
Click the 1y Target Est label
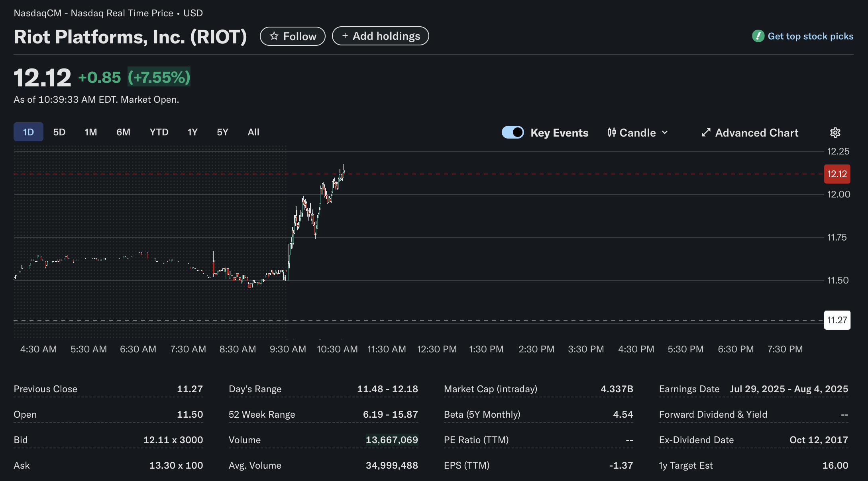tap(686, 465)
